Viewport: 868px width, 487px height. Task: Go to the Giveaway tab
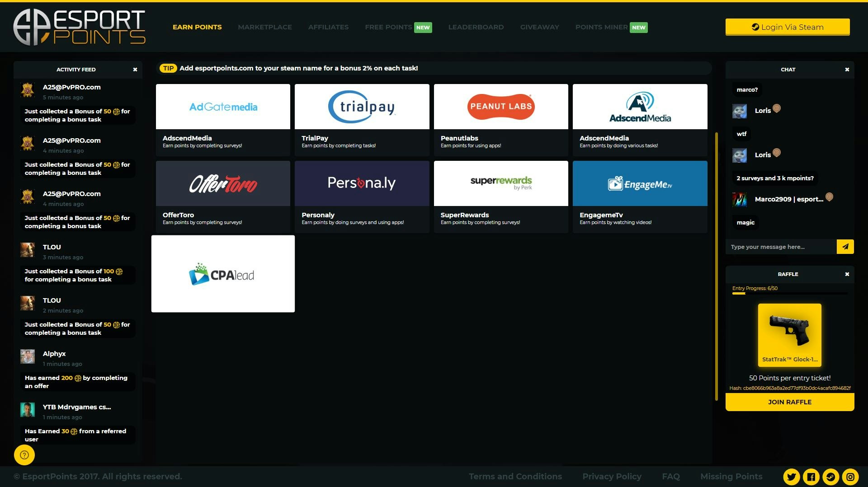(539, 27)
